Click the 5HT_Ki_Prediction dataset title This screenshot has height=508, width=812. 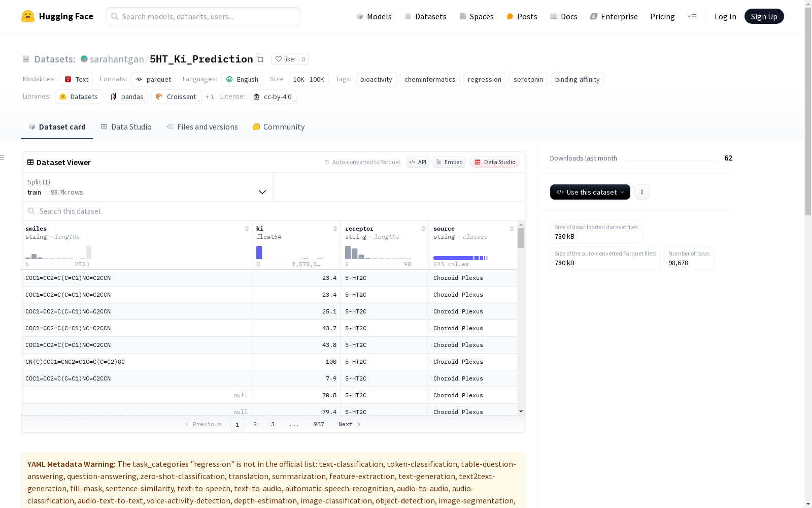coord(201,59)
